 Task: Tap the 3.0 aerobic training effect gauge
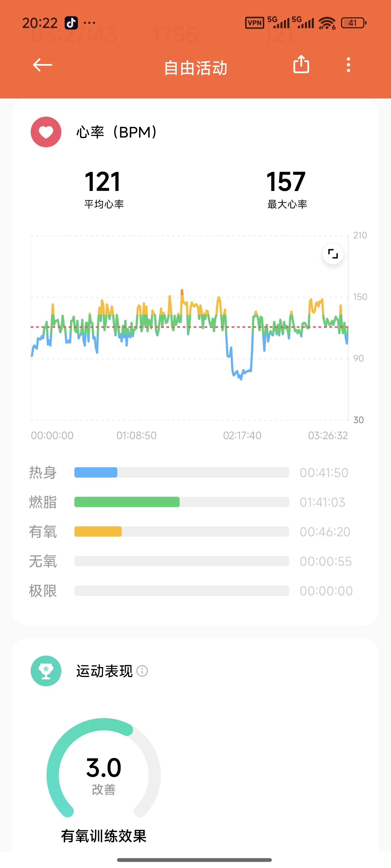tap(103, 772)
